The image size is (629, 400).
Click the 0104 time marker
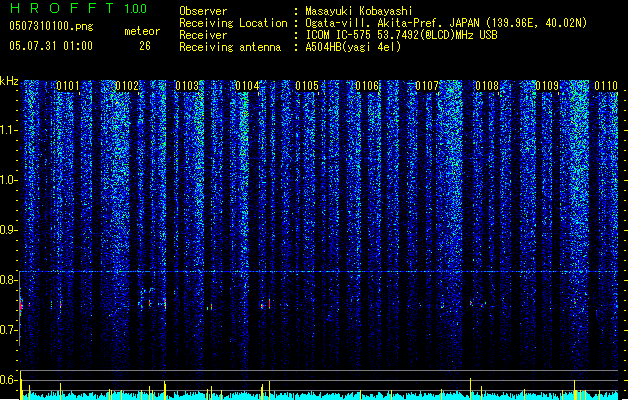pos(247,86)
